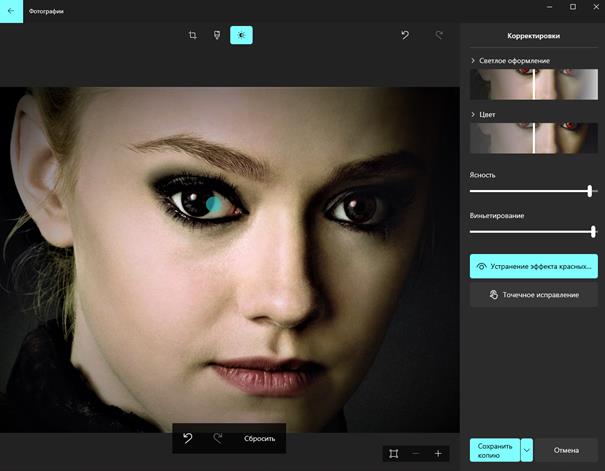Zoom in with the plus icon
This screenshot has height=471, width=605.
438,454
